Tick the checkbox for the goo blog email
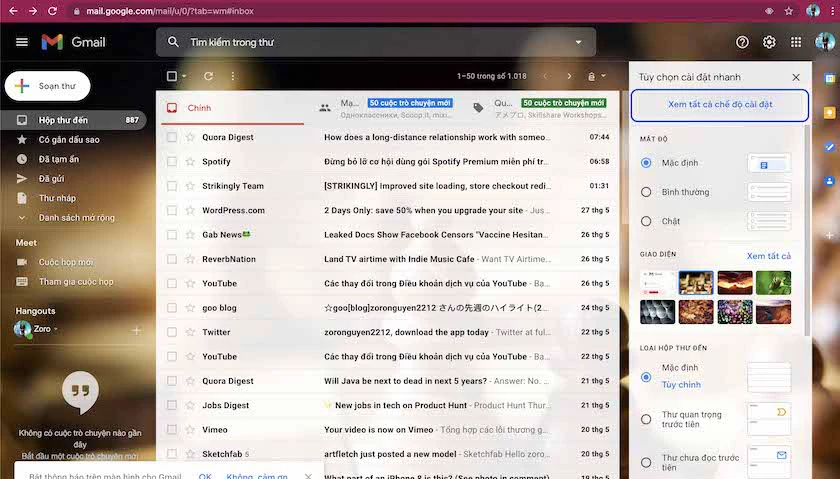Viewport: 840px width, 479px height. coord(171,308)
